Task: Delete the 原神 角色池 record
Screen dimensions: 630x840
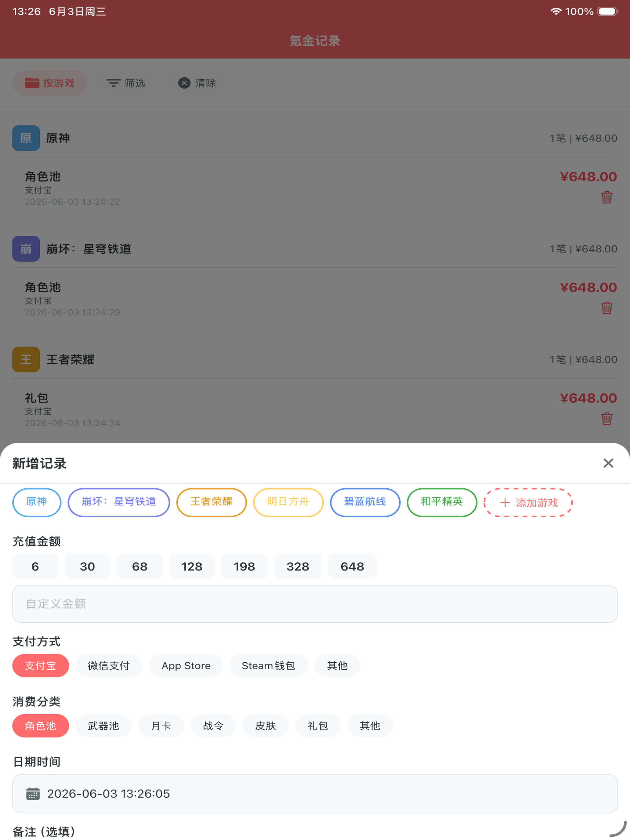Action: pyautogui.click(x=606, y=197)
